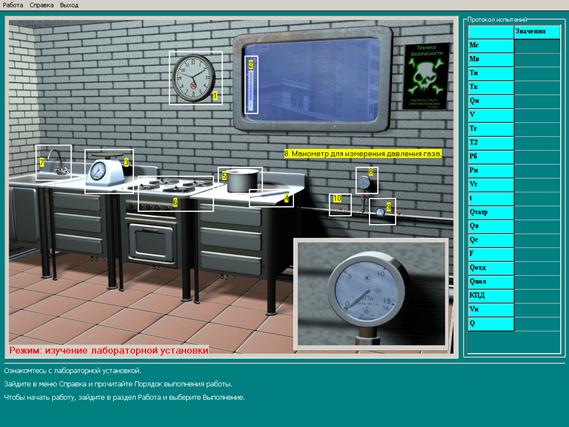Click the Qзатр row label
This screenshot has width=569, height=427.
click(491, 212)
